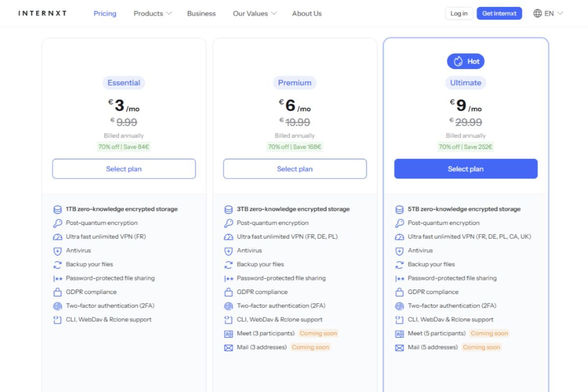The image size is (588, 392).
Task: Click Mail (5 addresses) envelope icon
Action: tap(399, 348)
